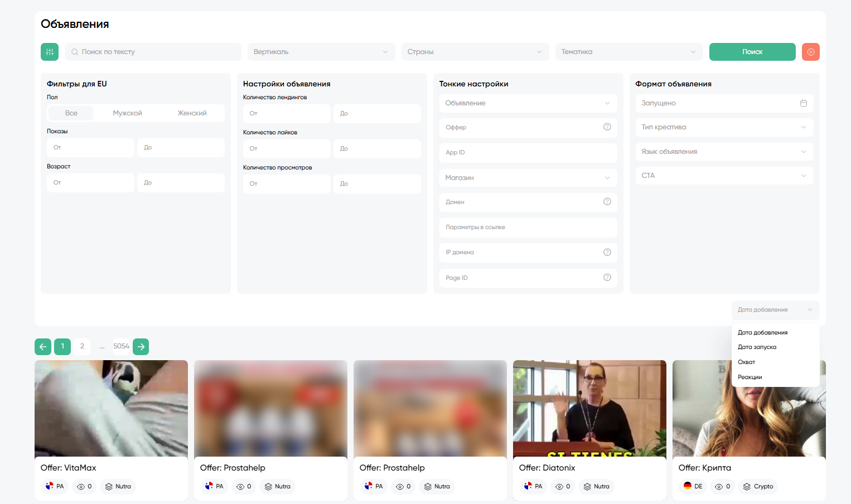Select the Женский gender filter
Screen dimensions: 851x504
[x=192, y=113]
